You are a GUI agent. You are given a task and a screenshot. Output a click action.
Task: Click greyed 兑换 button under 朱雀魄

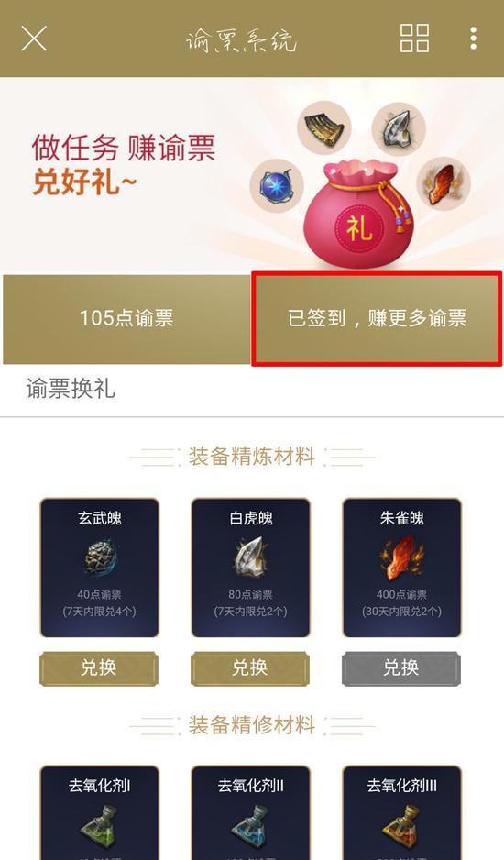(x=401, y=668)
